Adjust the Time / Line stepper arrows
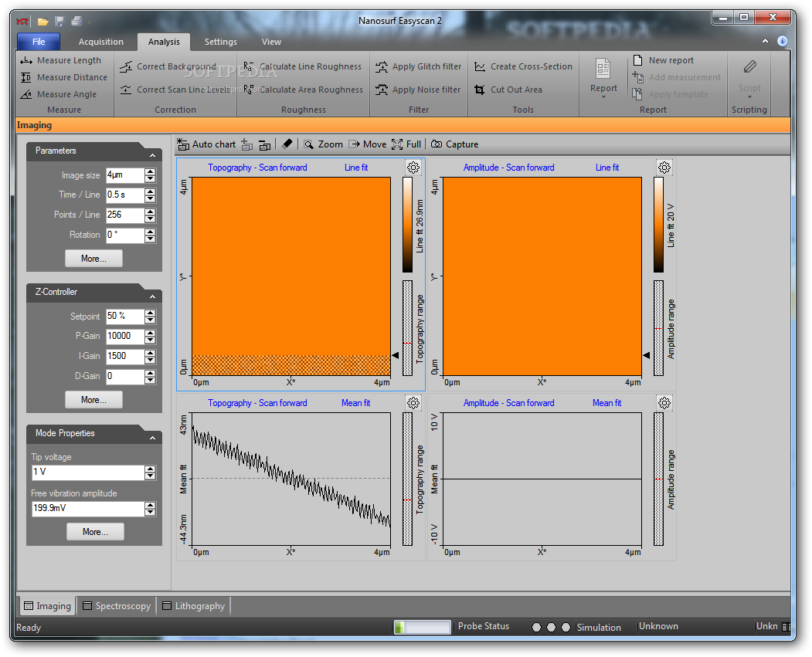This screenshot has width=812, height=657. pyautogui.click(x=150, y=195)
